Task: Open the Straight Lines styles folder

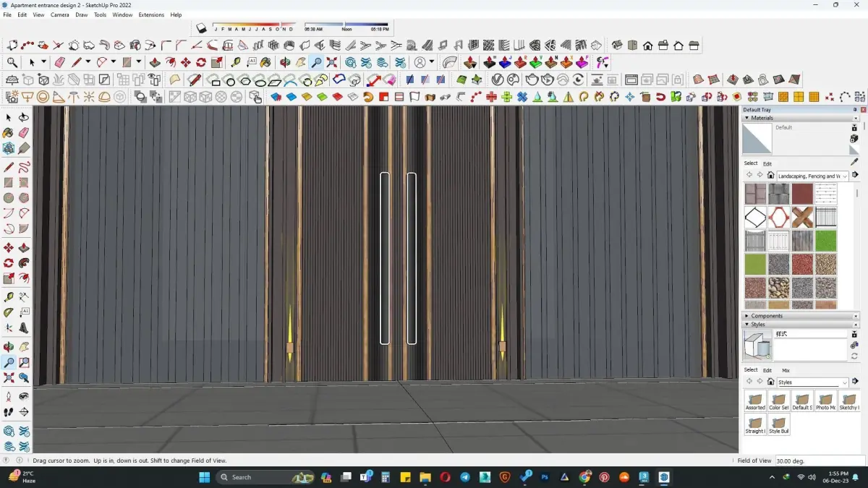Action: (x=755, y=425)
